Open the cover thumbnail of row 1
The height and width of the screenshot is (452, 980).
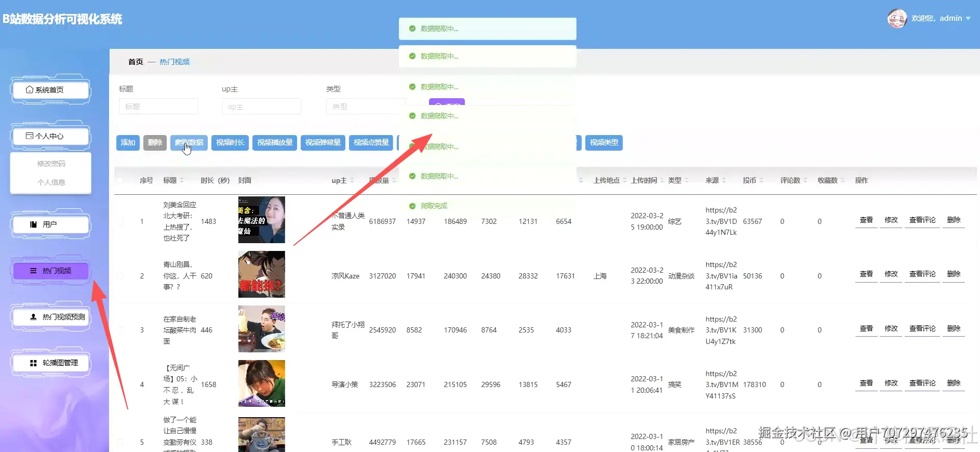pos(262,220)
